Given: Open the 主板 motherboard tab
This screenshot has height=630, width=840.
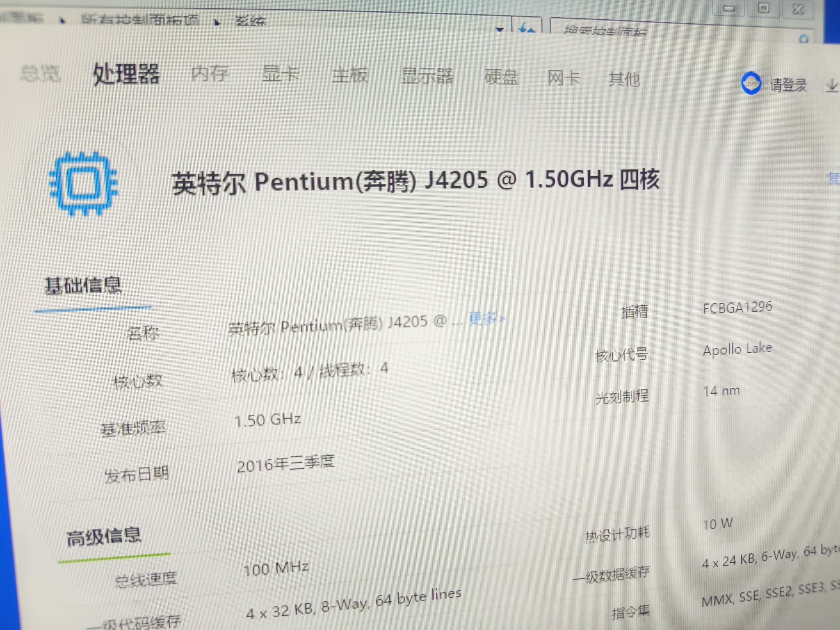Looking at the screenshot, I should coord(350,75).
